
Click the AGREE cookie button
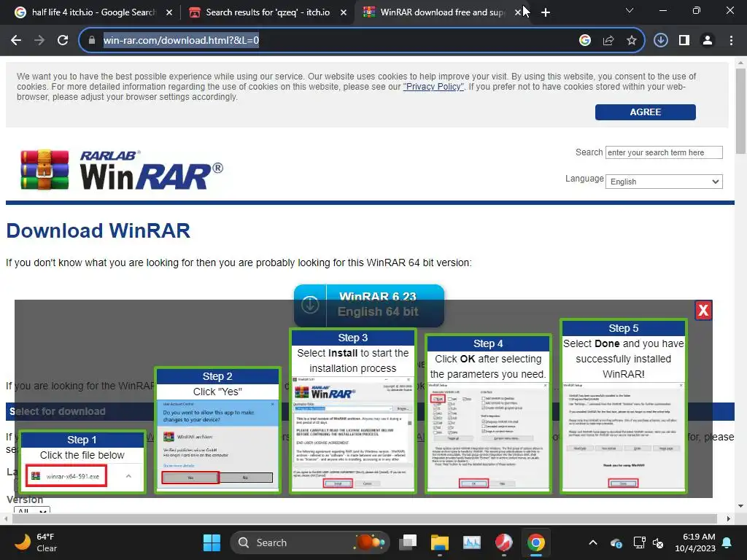pyautogui.click(x=645, y=112)
